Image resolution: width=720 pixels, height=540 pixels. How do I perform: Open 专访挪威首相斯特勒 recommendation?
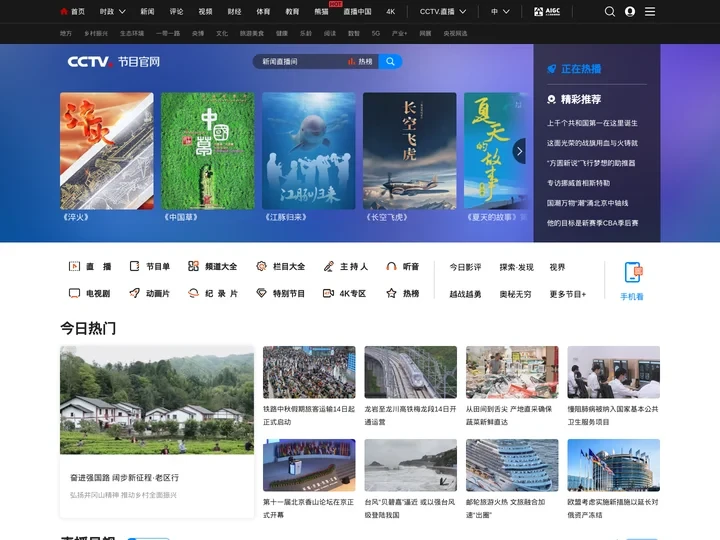(578, 183)
